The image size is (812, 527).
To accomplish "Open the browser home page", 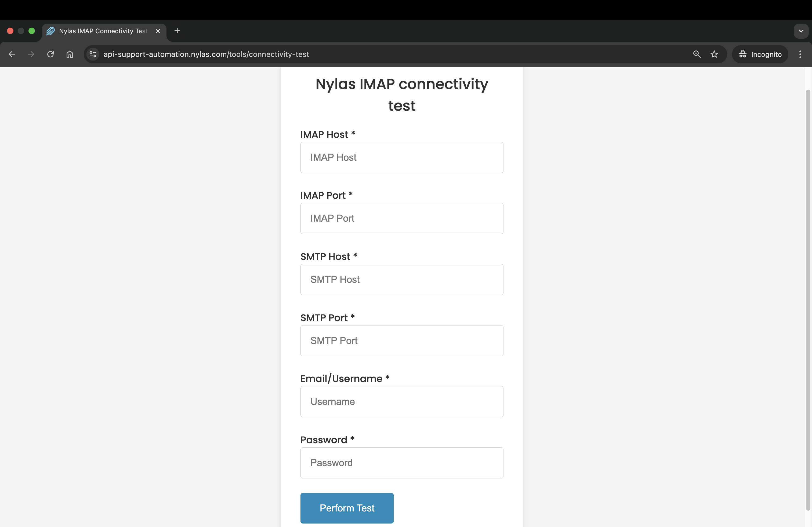I will click(x=70, y=54).
